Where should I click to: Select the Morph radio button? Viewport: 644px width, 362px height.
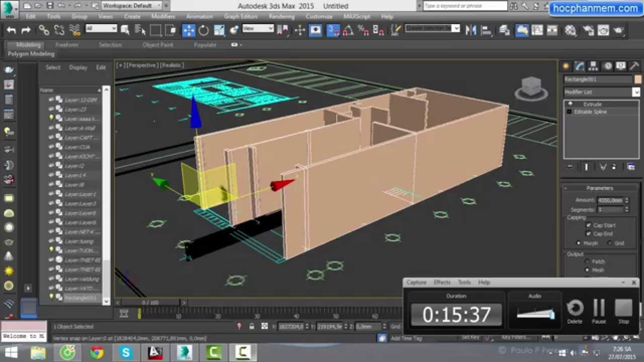click(579, 243)
